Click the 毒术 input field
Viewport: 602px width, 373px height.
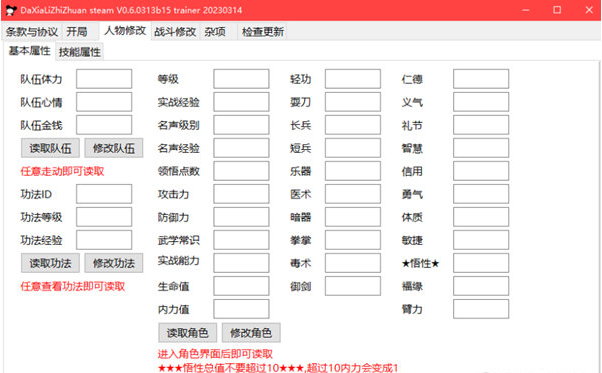click(353, 263)
